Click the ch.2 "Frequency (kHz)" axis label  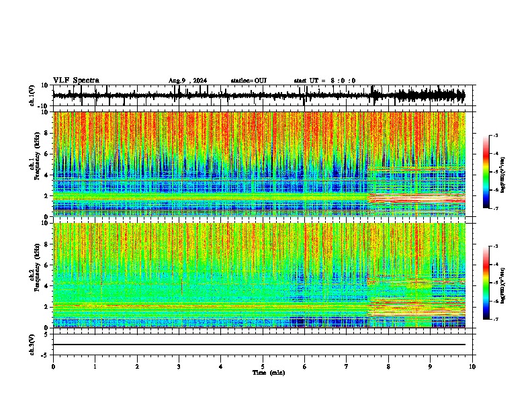point(37,267)
